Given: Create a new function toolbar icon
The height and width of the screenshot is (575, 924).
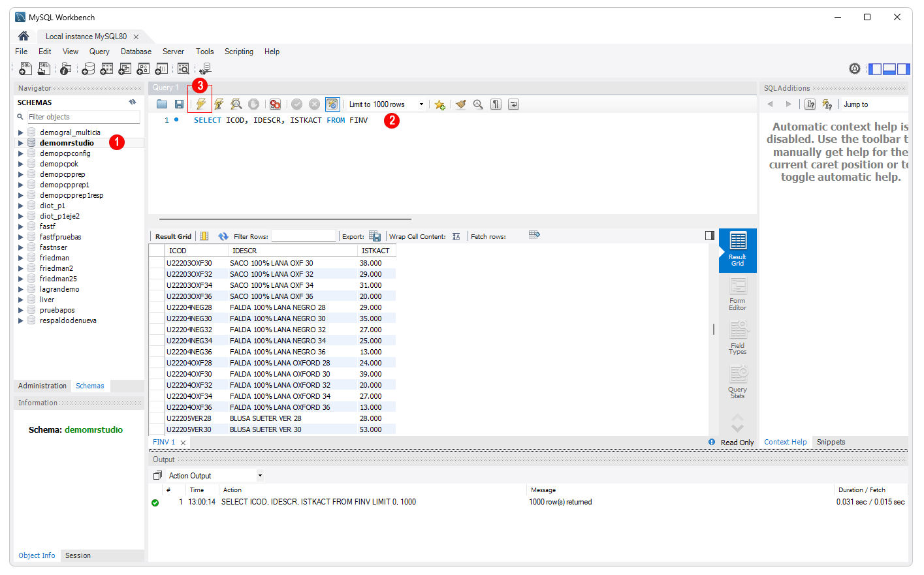Looking at the screenshot, I should pyautogui.click(x=161, y=69).
